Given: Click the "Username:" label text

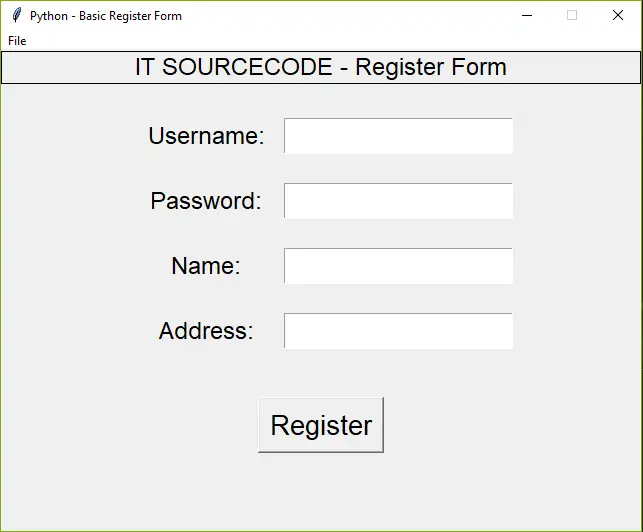Looking at the screenshot, I should tap(206, 136).
